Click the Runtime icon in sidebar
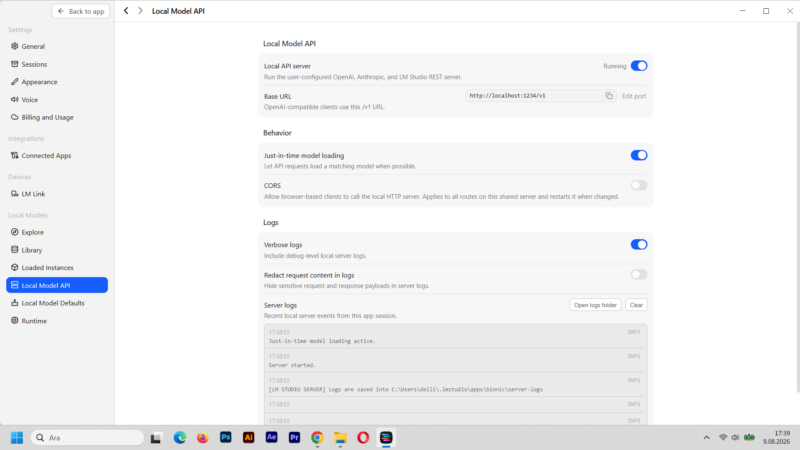This screenshot has width=800, height=450. (x=14, y=320)
